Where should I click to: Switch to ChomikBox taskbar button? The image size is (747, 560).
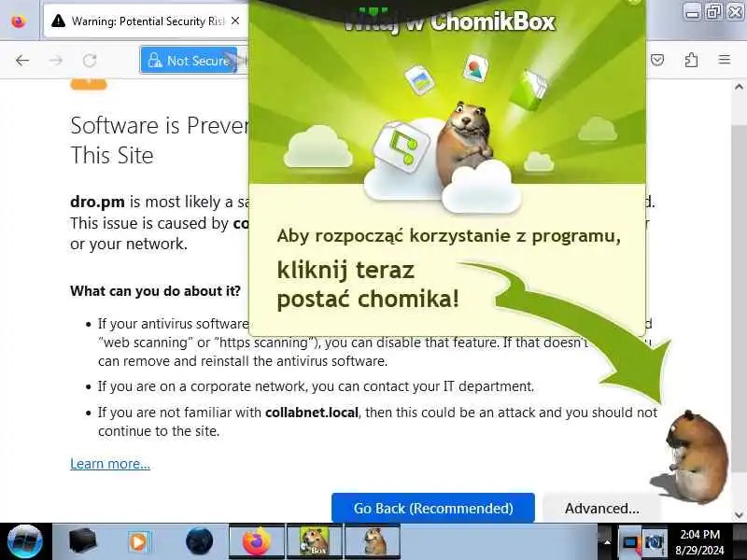(x=314, y=541)
